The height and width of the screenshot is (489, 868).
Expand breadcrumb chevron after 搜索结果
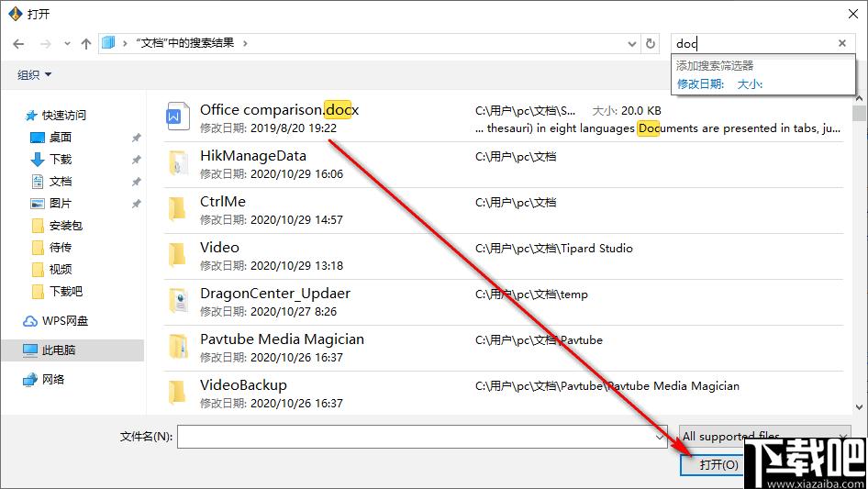(x=245, y=43)
